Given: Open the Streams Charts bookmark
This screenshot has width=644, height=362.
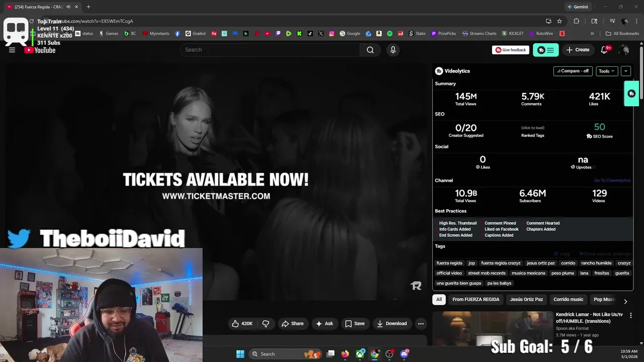Looking at the screenshot, I should tap(479, 34).
